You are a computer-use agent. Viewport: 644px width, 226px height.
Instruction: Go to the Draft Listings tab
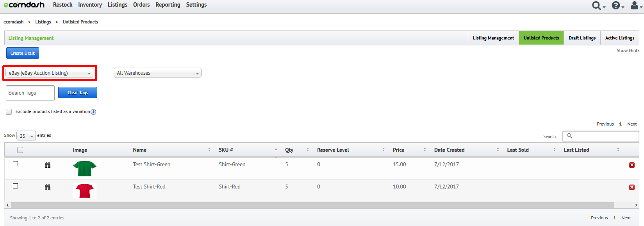[582, 38]
